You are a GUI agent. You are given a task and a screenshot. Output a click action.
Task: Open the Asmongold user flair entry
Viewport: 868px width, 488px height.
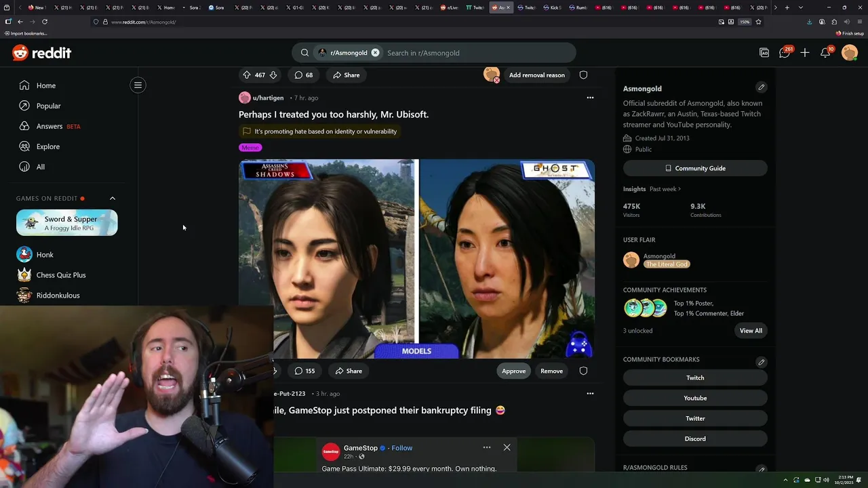[x=659, y=260]
